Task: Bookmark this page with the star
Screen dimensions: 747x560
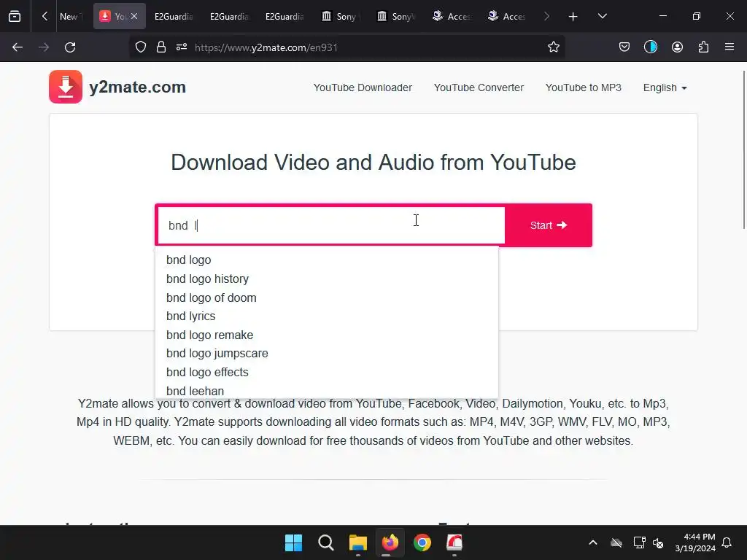Action: tap(553, 47)
